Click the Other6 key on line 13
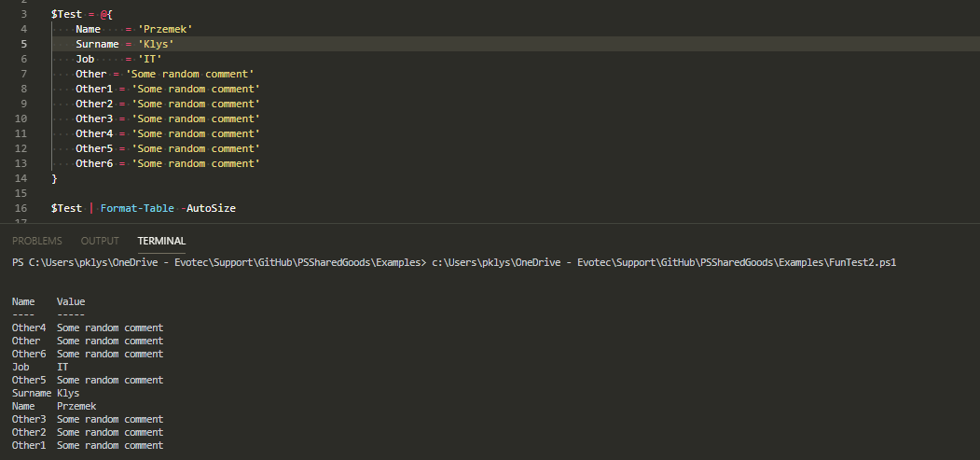The width and height of the screenshot is (980, 460). coord(93,163)
